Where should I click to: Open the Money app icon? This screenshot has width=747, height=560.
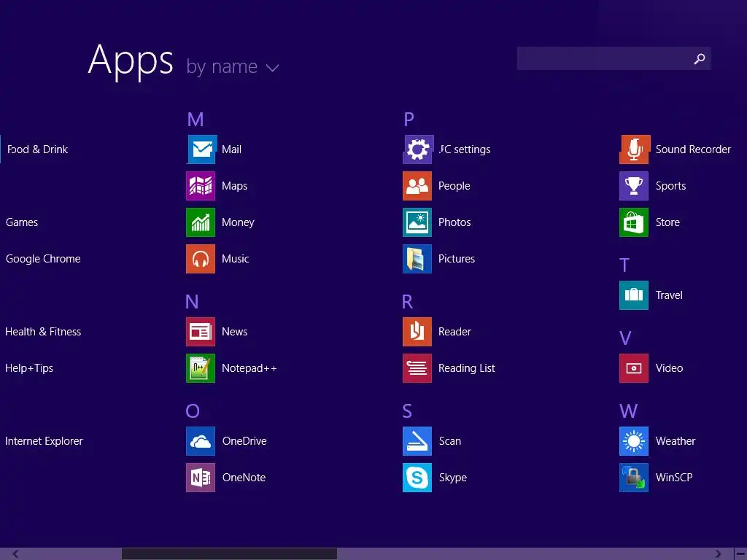pos(201,222)
